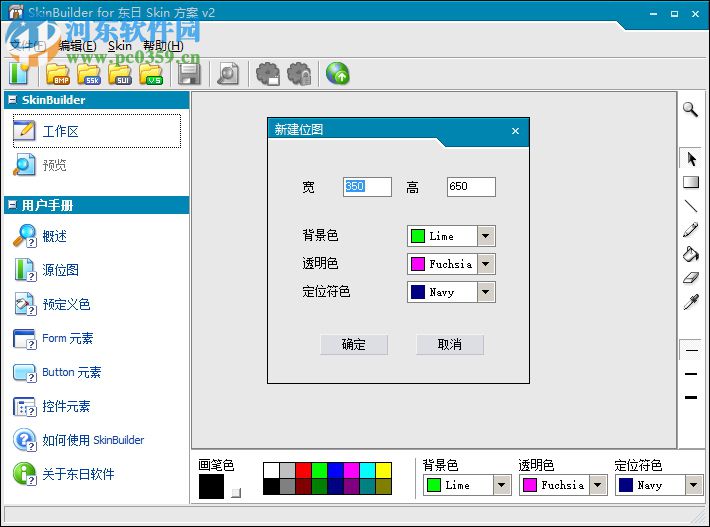Click 取消 button in dialog

tap(450, 345)
